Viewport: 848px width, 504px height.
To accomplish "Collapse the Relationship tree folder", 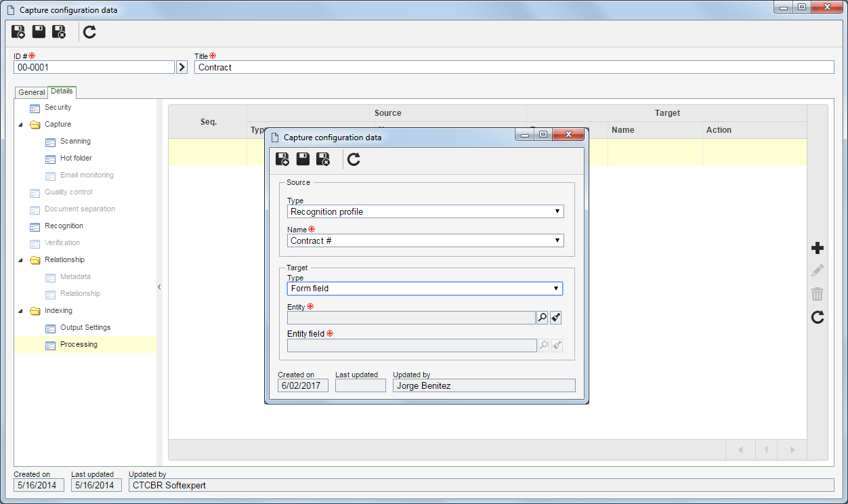I will (x=20, y=260).
